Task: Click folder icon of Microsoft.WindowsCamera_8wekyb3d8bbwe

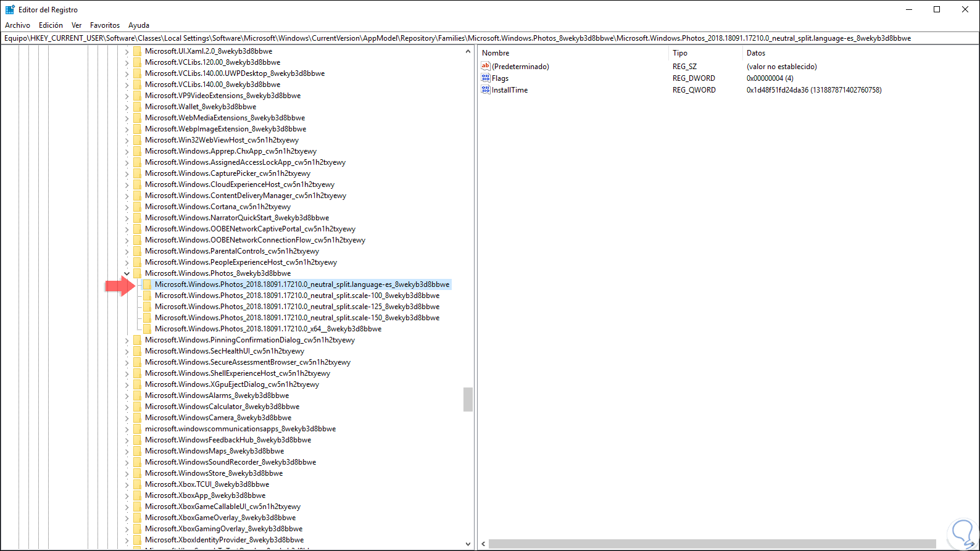Action: [137, 418]
